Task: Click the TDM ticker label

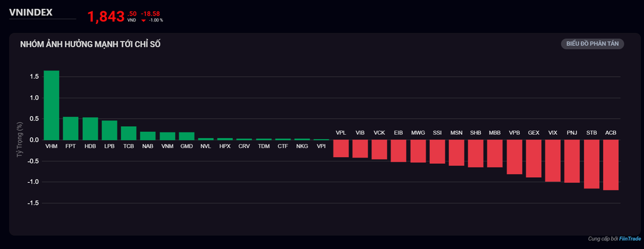Action: point(264,146)
